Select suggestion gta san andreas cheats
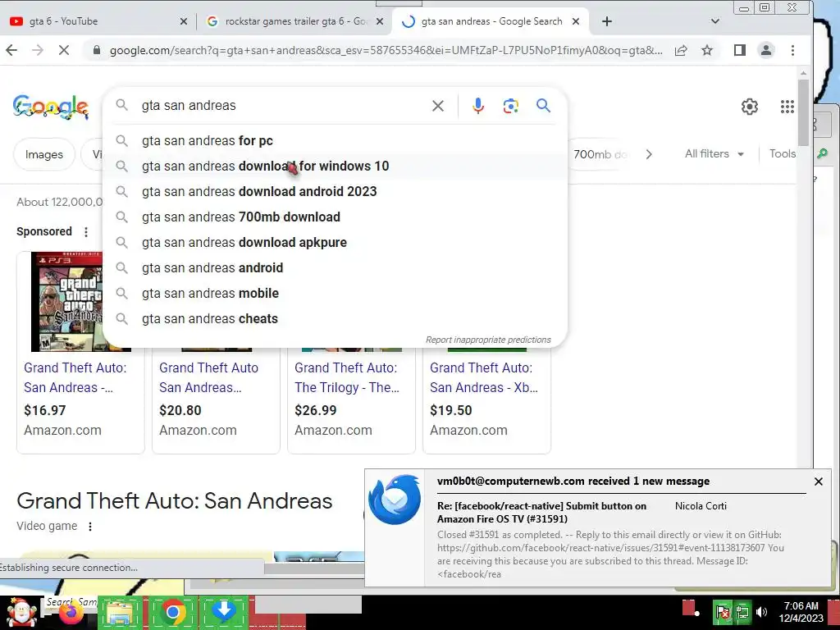 click(335, 319)
